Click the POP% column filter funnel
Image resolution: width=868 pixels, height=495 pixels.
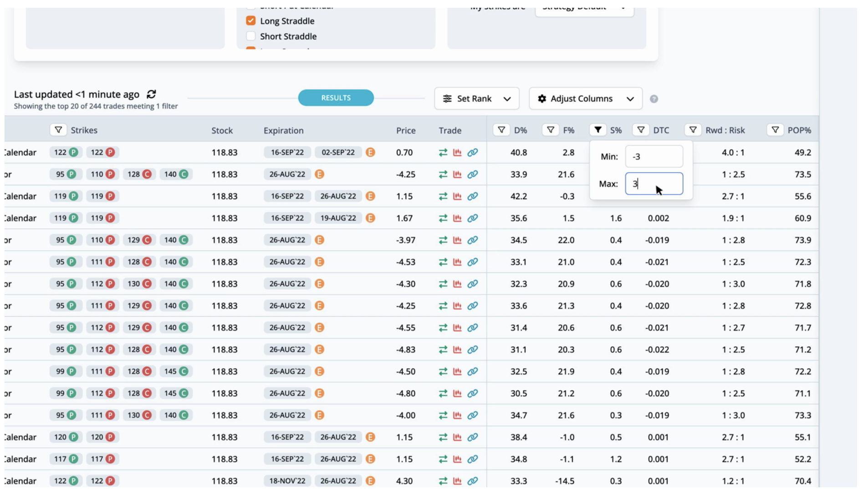tap(775, 130)
